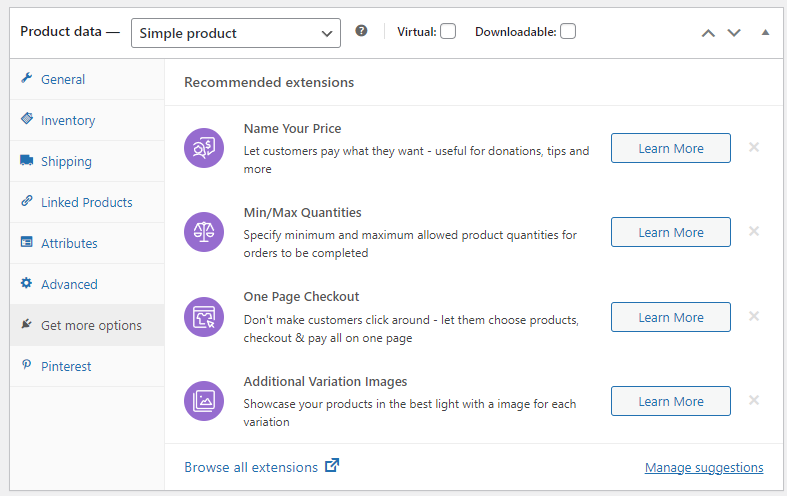The height and width of the screenshot is (496, 787).
Task: Select the Shipping tab
Action: (87, 161)
